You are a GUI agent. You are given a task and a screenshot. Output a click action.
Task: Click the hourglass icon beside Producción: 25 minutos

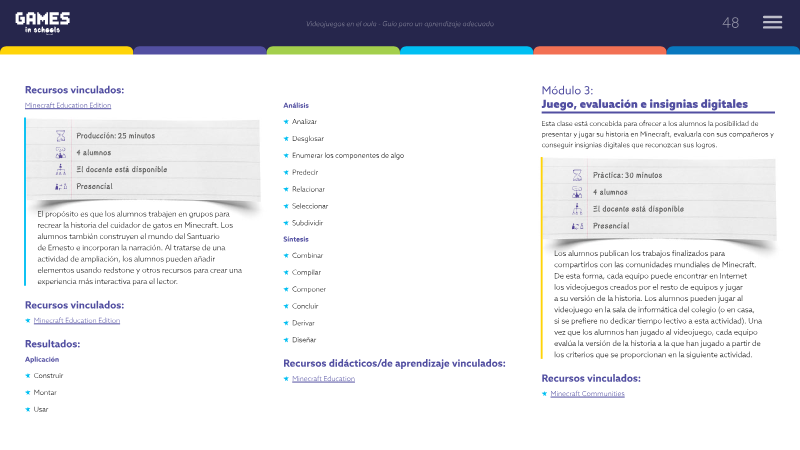click(61, 136)
